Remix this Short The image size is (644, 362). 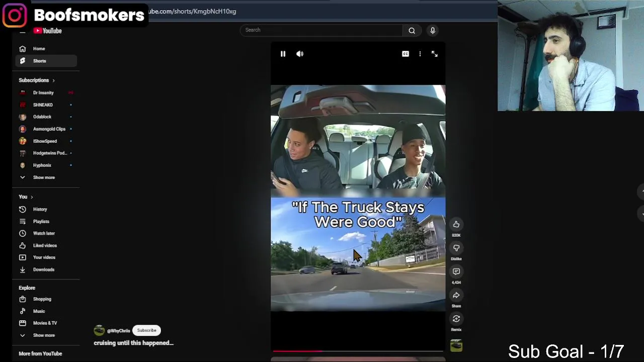tap(456, 319)
